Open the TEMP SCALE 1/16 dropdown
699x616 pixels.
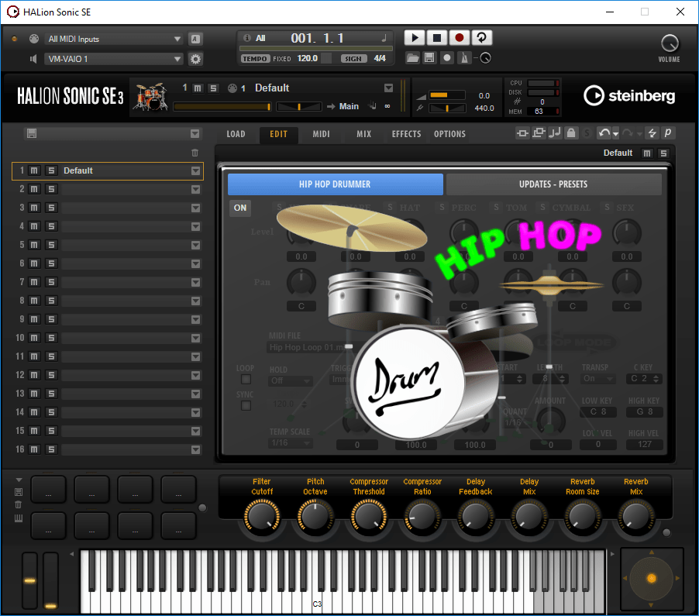click(291, 442)
